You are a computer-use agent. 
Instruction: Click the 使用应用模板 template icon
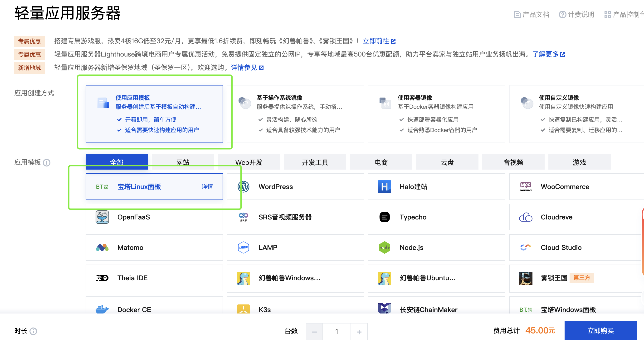coord(103,103)
